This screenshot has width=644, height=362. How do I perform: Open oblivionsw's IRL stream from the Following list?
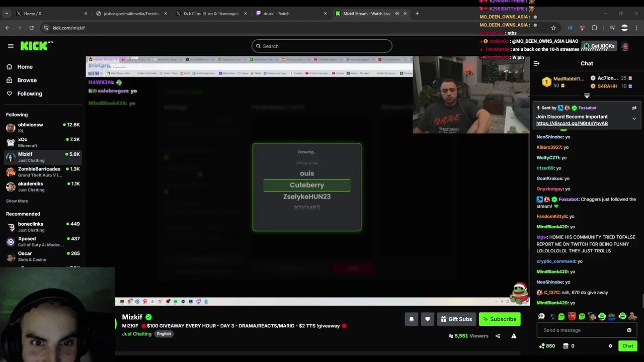(43, 127)
